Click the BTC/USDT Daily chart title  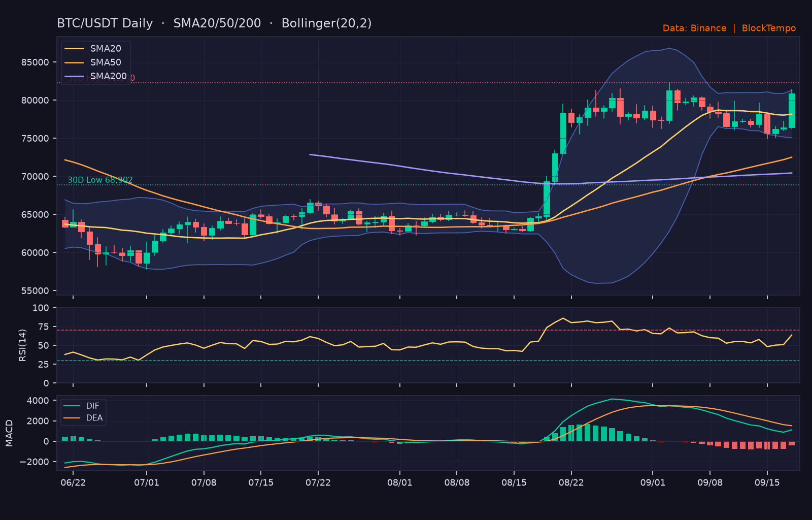click(x=214, y=23)
